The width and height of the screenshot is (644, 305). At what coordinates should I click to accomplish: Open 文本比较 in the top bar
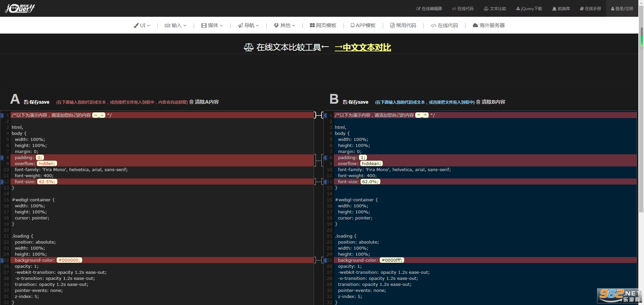tap(495, 9)
